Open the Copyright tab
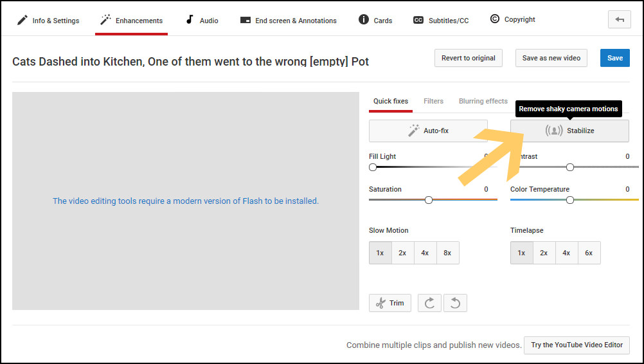Image resolution: width=644 pixels, height=364 pixels. 512,20
